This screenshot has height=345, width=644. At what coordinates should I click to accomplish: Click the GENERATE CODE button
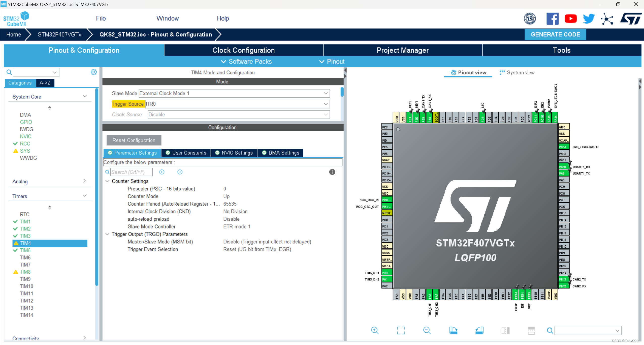pyautogui.click(x=555, y=34)
